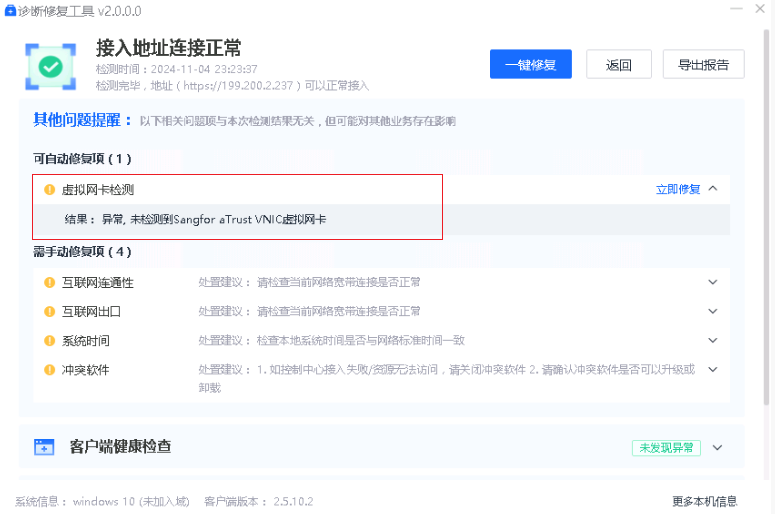Viewport: 775px width, 514px height.
Task: Expand the 互联网出口 item details
Action: pyautogui.click(x=713, y=311)
